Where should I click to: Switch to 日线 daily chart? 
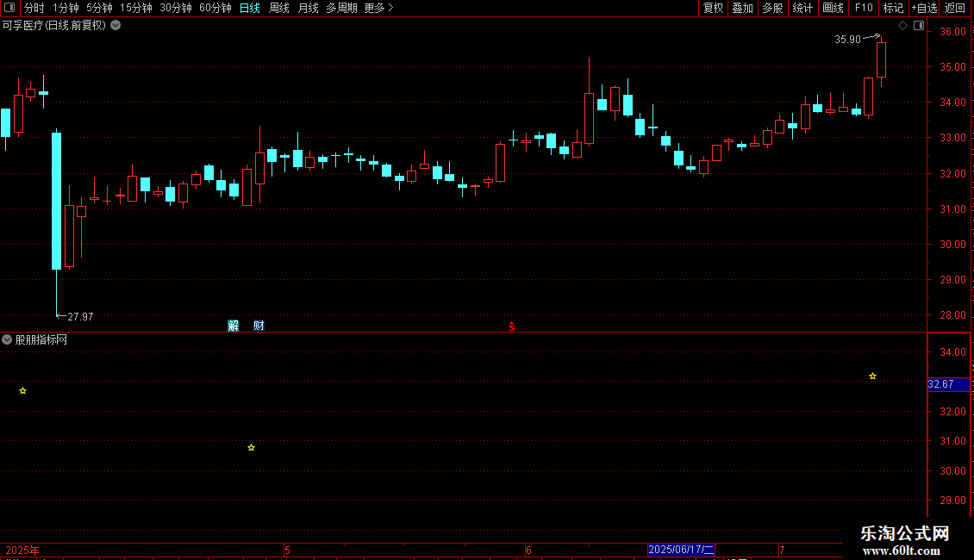coord(250,8)
